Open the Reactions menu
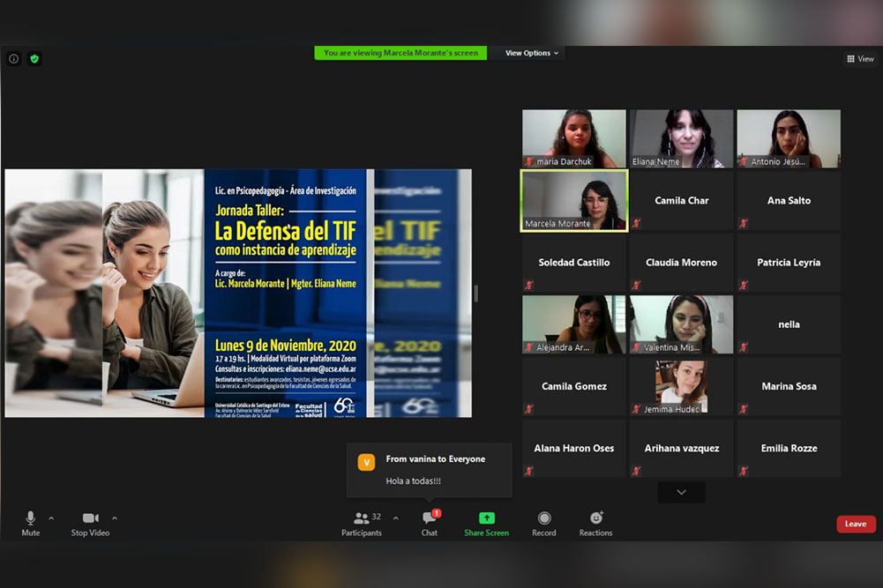 point(595,524)
